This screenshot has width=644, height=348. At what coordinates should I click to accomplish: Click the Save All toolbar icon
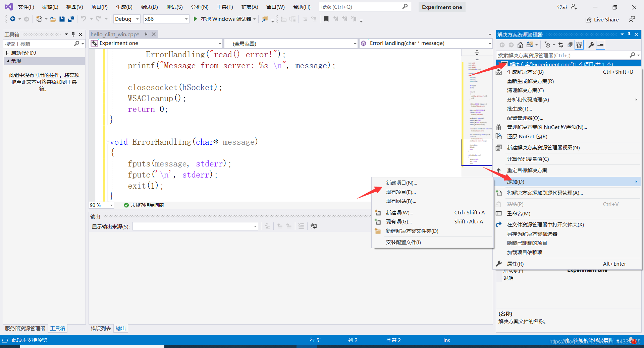tap(71, 19)
